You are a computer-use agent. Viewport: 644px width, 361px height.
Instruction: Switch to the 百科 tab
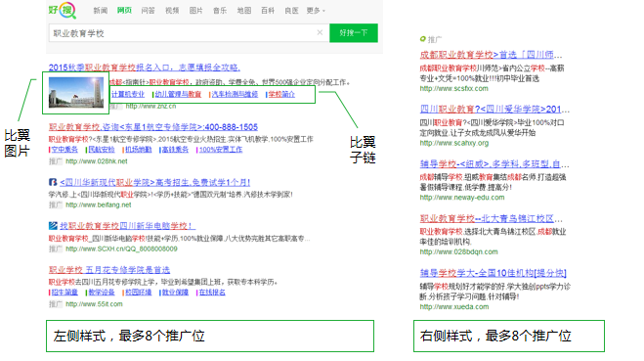[268, 11]
